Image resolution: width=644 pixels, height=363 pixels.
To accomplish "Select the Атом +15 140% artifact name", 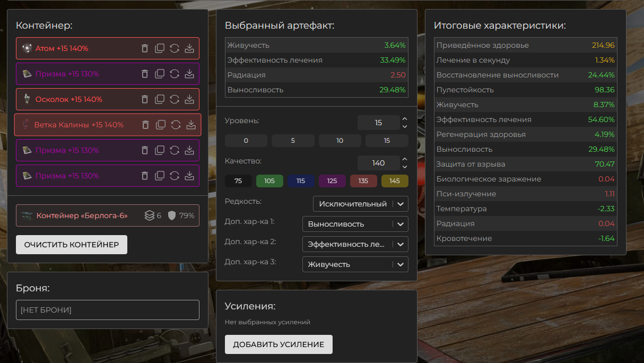I will tap(62, 48).
